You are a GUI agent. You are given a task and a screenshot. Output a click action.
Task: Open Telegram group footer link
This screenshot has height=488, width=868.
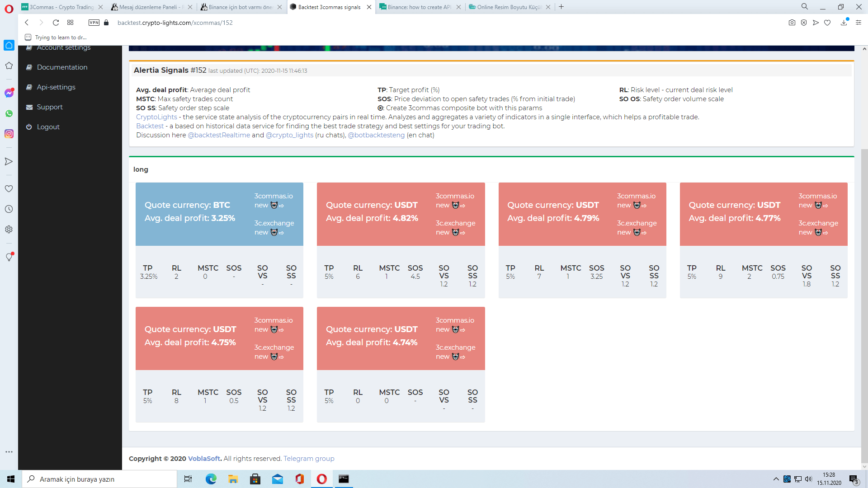pos(309,459)
